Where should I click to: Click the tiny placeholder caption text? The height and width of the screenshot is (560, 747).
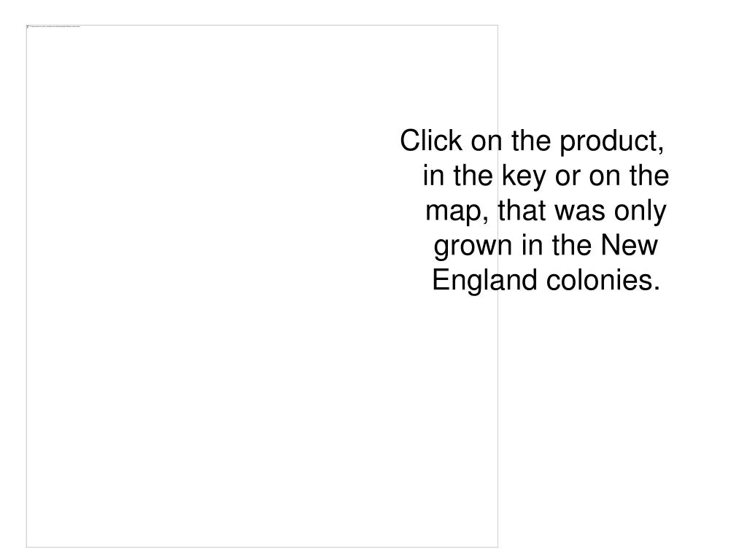tap(55, 27)
